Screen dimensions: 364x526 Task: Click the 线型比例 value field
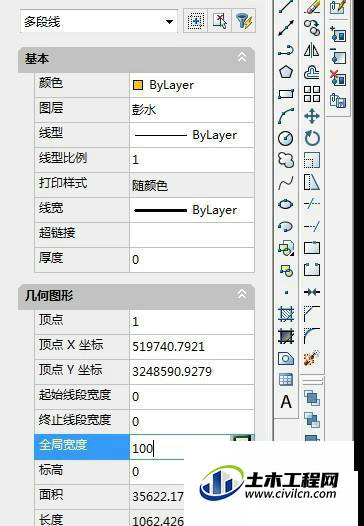(x=192, y=160)
